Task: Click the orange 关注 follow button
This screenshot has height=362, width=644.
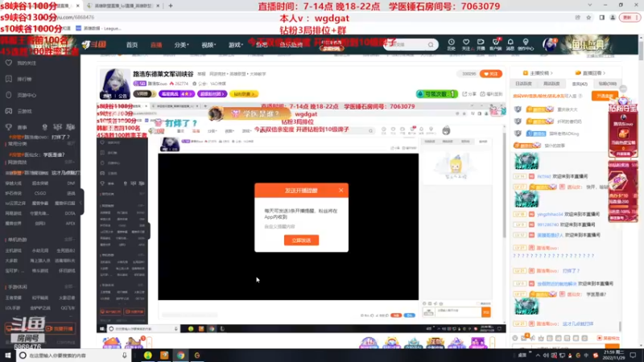Action: 491,74
